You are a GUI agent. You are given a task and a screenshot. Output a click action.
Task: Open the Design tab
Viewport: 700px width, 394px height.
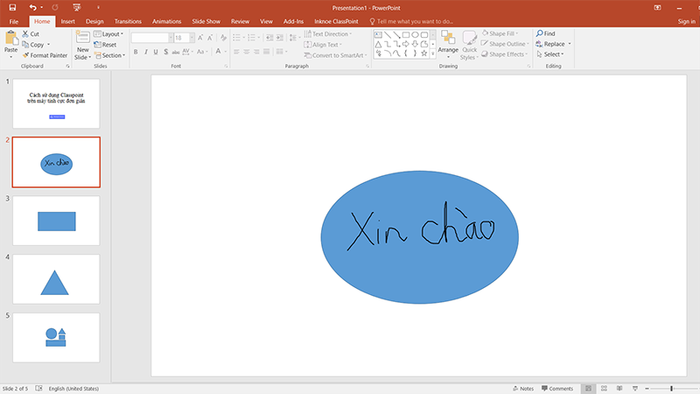[x=95, y=21]
